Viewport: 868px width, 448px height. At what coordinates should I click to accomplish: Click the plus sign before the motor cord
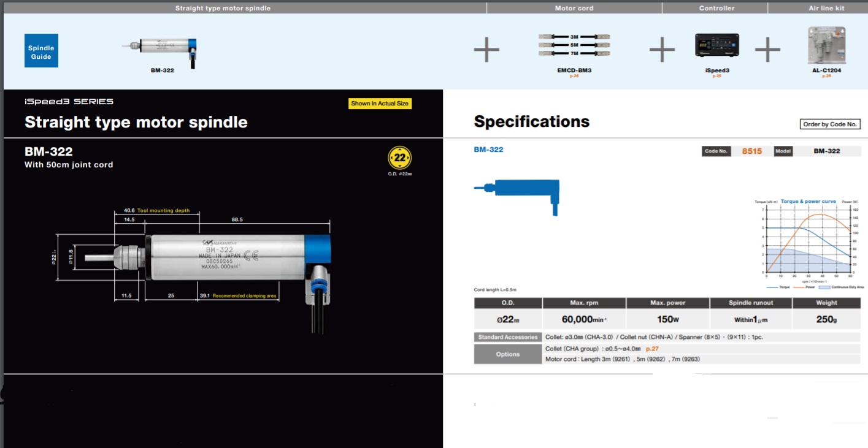tap(486, 49)
